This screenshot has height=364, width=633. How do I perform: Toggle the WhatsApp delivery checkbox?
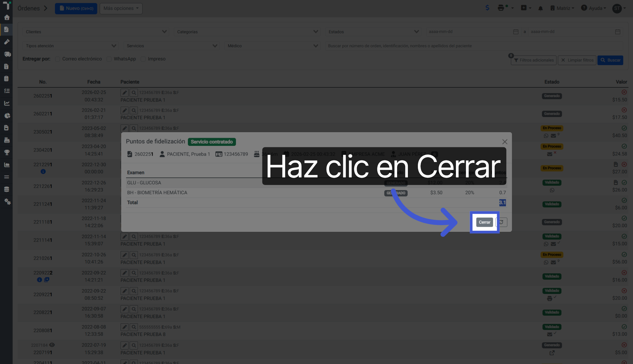[x=109, y=59]
